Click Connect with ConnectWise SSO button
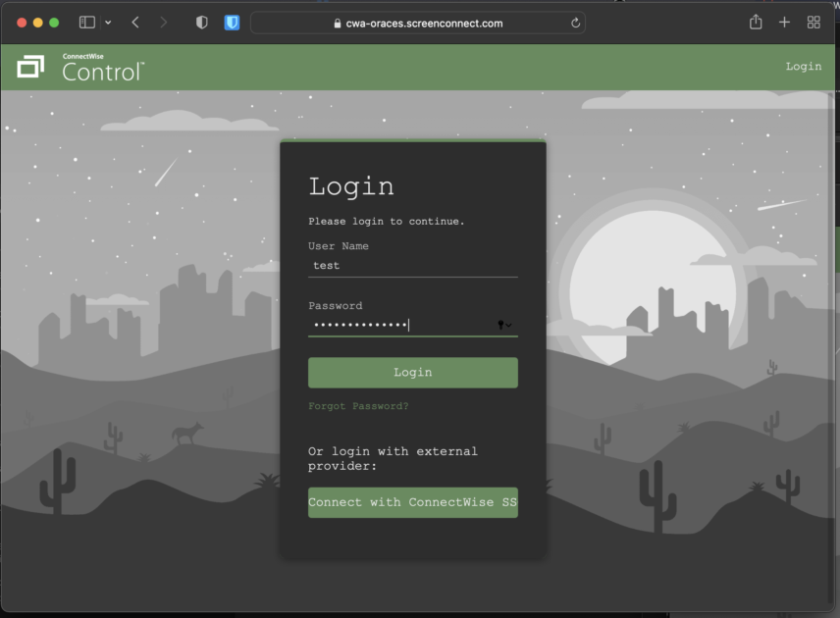This screenshot has width=840, height=618. pos(412,502)
